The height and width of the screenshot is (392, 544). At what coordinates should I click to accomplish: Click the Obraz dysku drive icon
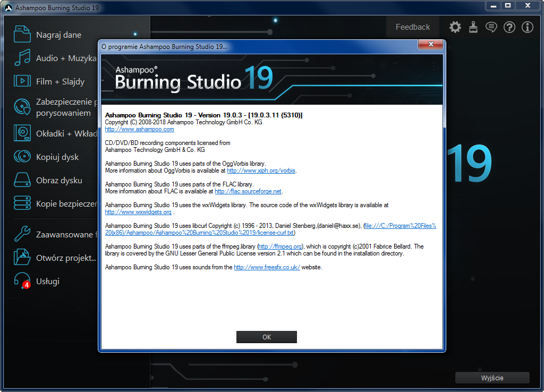[x=22, y=180]
